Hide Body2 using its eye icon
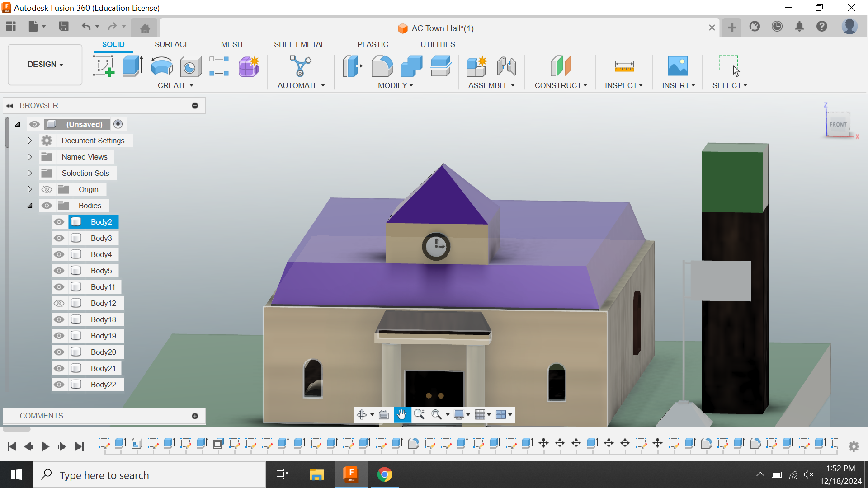 tap(59, 222)
